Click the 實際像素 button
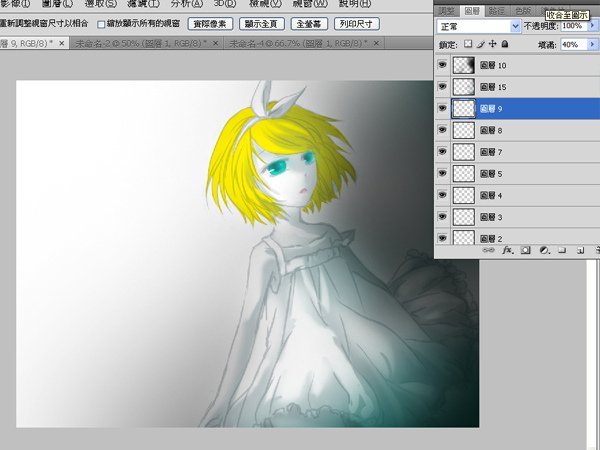The image size is (600, 450). tap(210, 24)
